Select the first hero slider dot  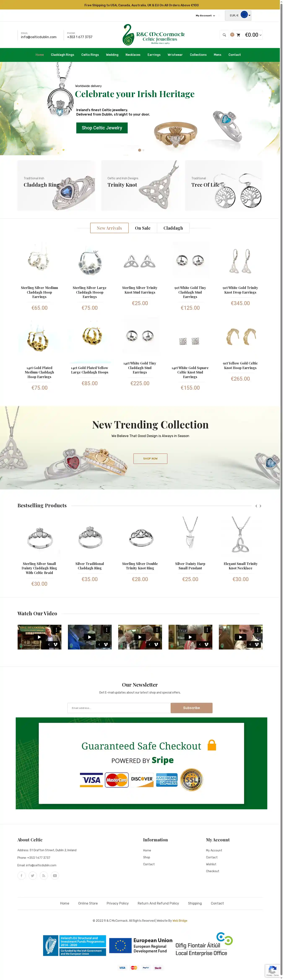pyautogui.click(x=140, y=150)
